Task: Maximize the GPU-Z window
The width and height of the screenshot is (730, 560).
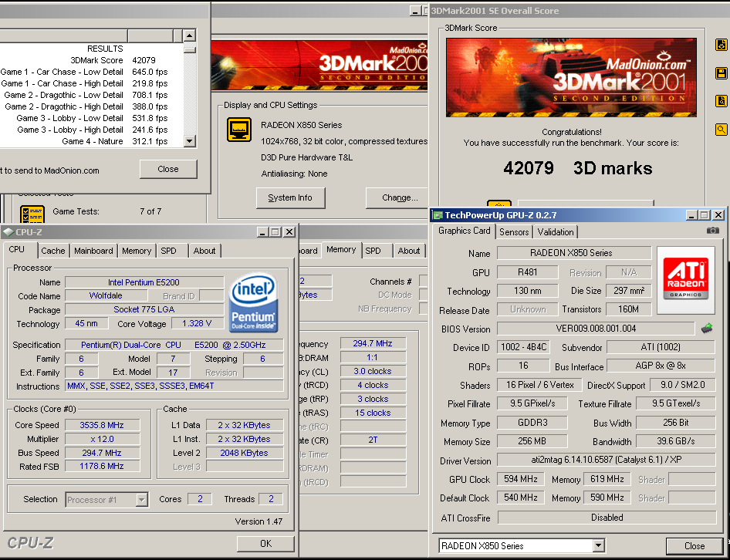Action: click(x=705, y=215)
